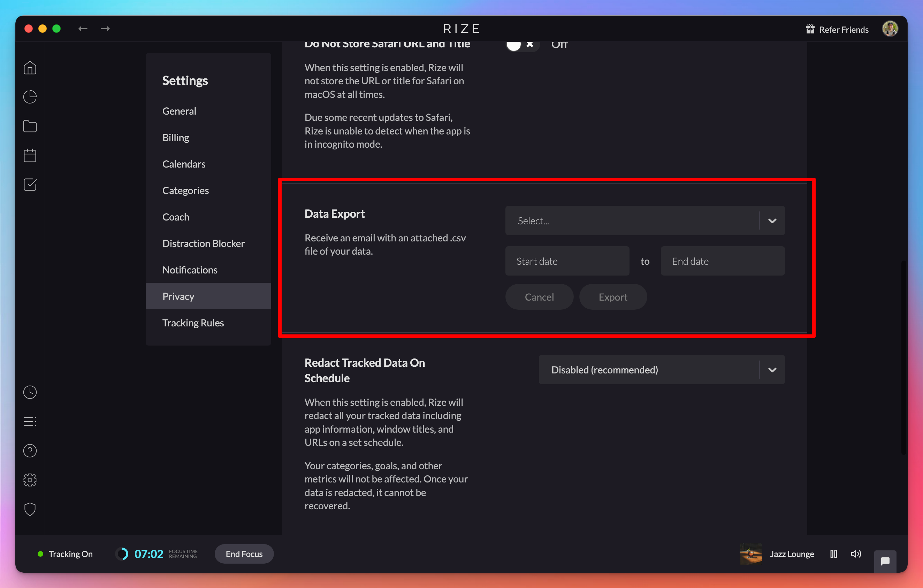
Task: Open the tasks checkbox icon in sidebar
Action: coord(30,185)
